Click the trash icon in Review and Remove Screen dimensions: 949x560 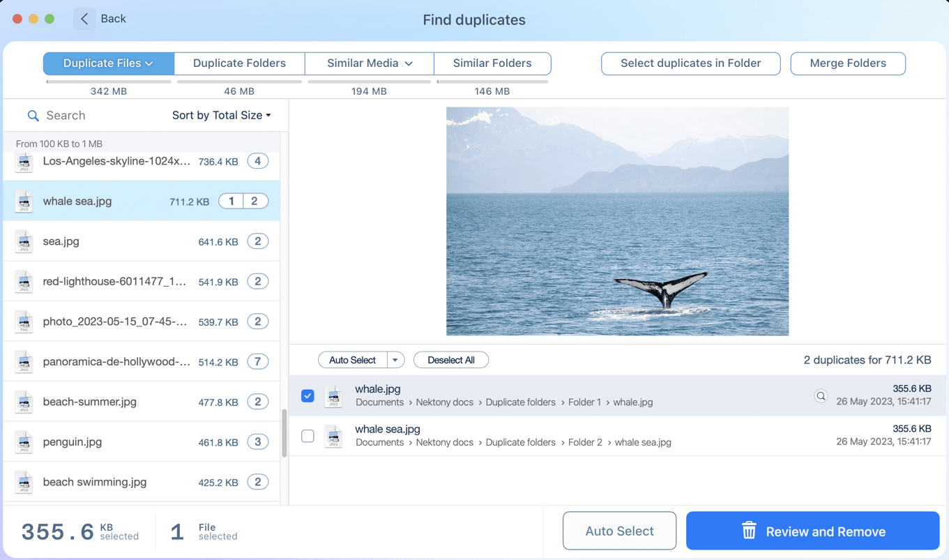click(x=748, y=531)
